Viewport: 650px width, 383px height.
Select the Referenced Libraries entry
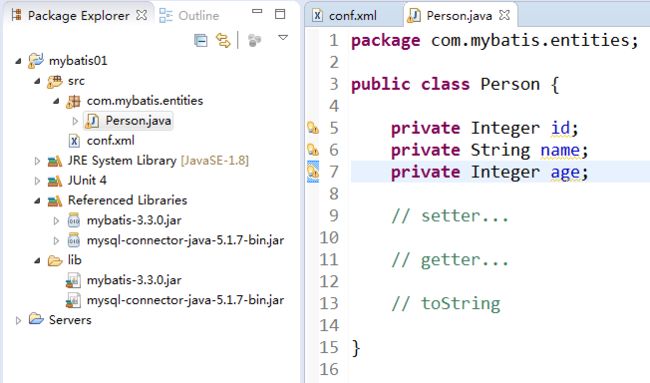pos(127,200)
